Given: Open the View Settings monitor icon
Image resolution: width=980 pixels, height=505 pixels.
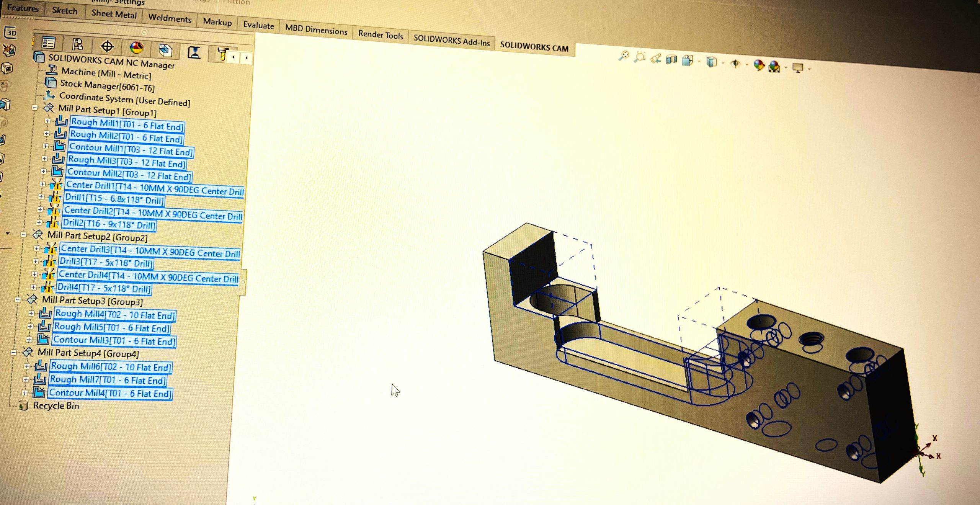Looking at the screenshot, I should coord(798,68).
